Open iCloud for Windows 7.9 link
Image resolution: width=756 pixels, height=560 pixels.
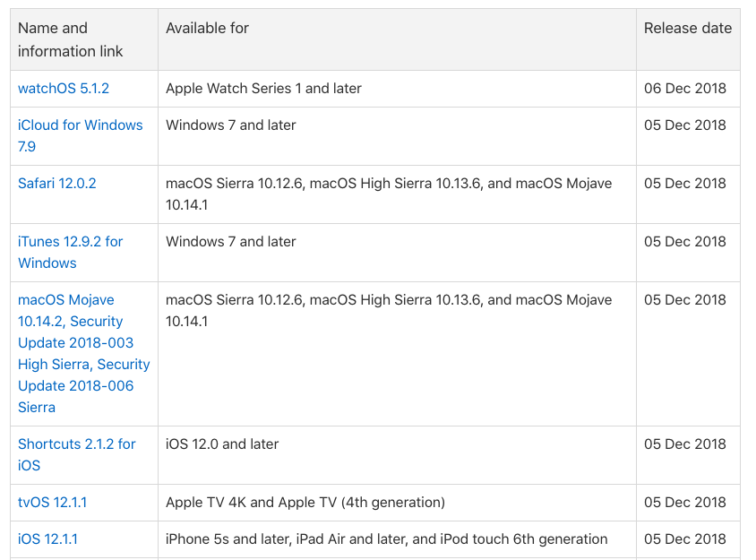pyautogui.click(x=80, y=135)
